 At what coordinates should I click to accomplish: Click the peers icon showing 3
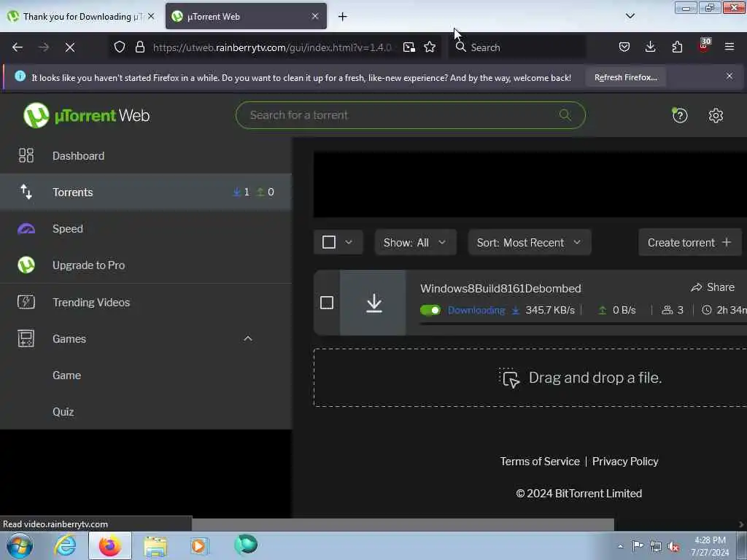667,310
